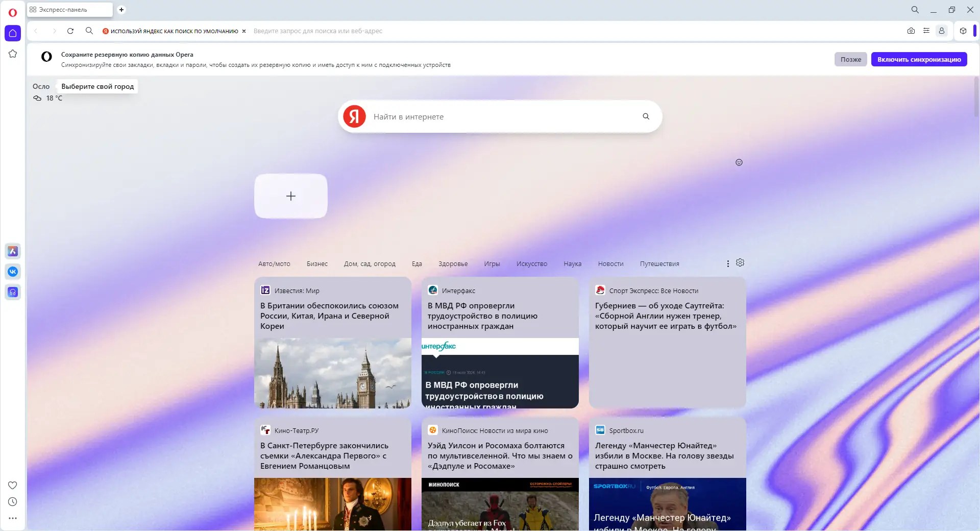Open the purple headphones sidebar icon
The height and width of the screenshot is (531, 980).
[x=13, y=292]
